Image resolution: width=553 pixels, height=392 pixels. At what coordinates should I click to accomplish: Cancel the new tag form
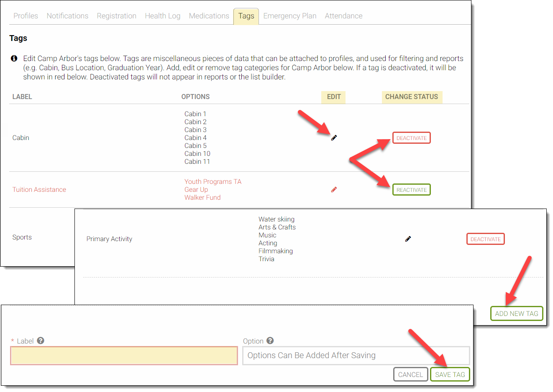410,374
